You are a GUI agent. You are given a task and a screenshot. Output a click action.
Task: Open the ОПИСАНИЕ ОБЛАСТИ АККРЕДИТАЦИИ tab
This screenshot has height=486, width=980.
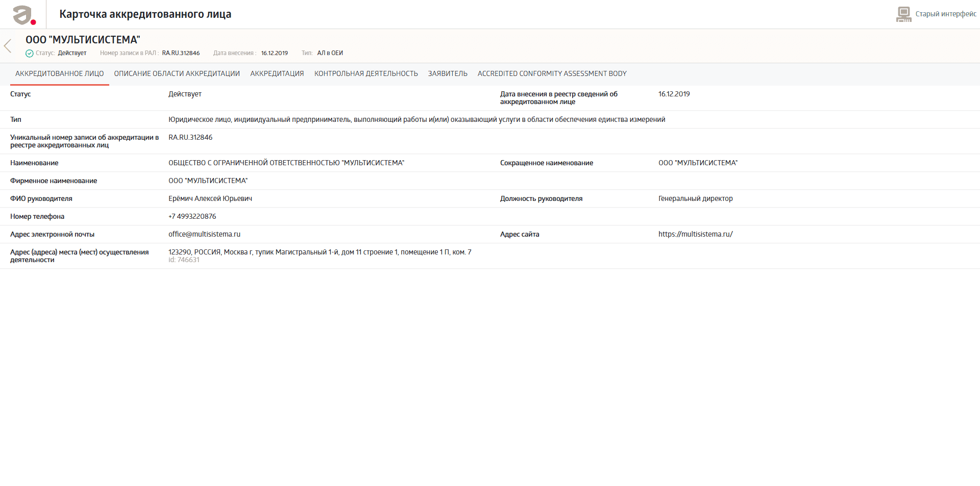[177, 73]
